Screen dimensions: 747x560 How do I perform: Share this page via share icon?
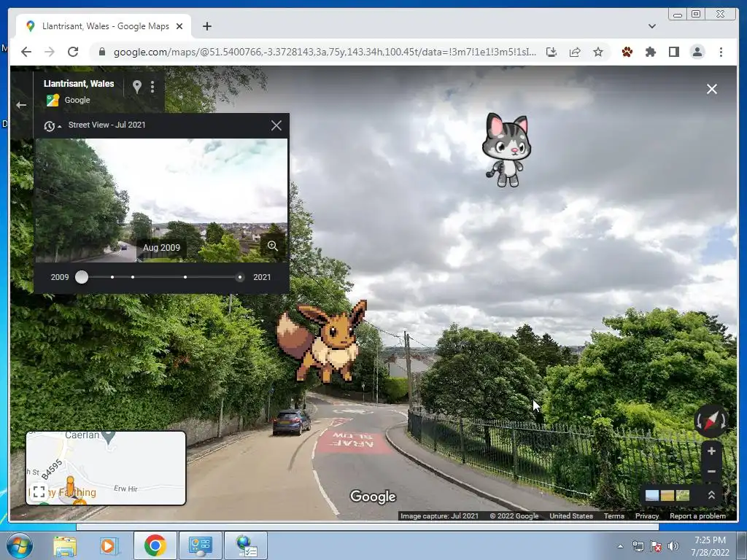(575, 52)
